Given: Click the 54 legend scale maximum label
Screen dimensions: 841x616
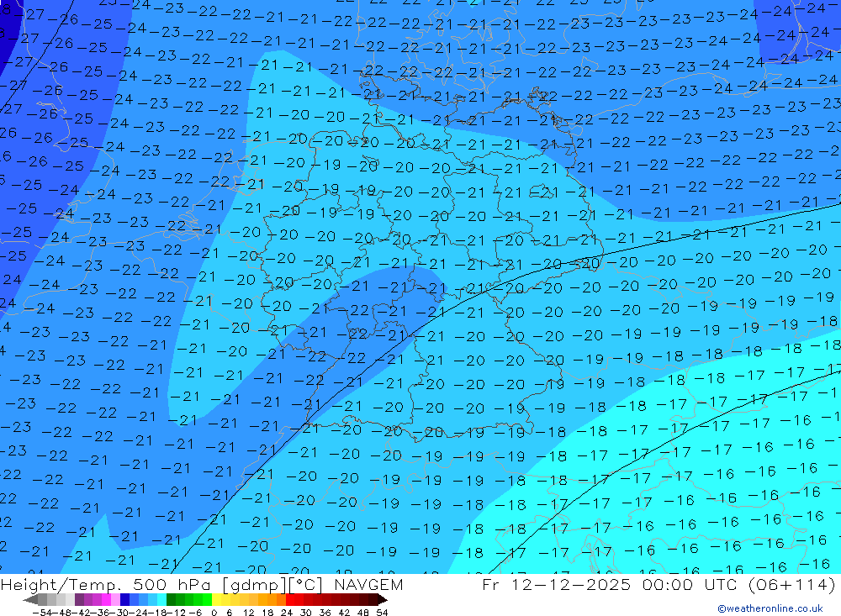Looking at the screenshot, I should [x=382, y=613].
